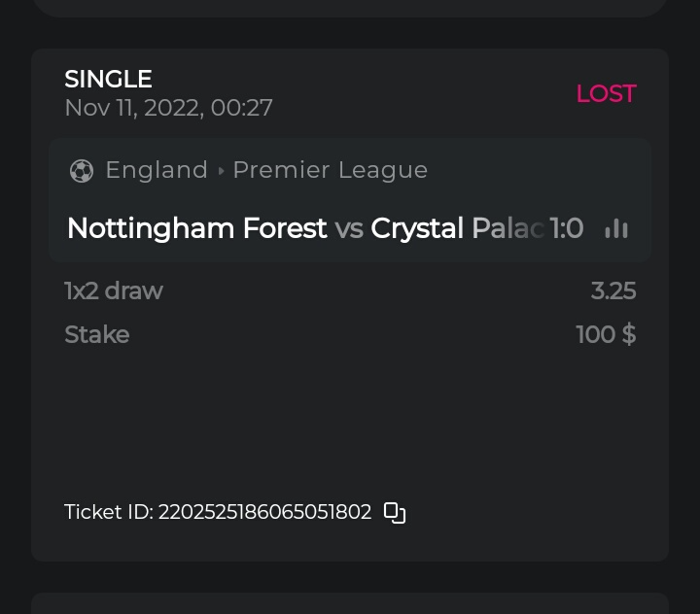This screenshot has width=700, height=614.
Task: Select the 1x2 draw market label
Action: (113, 290)
